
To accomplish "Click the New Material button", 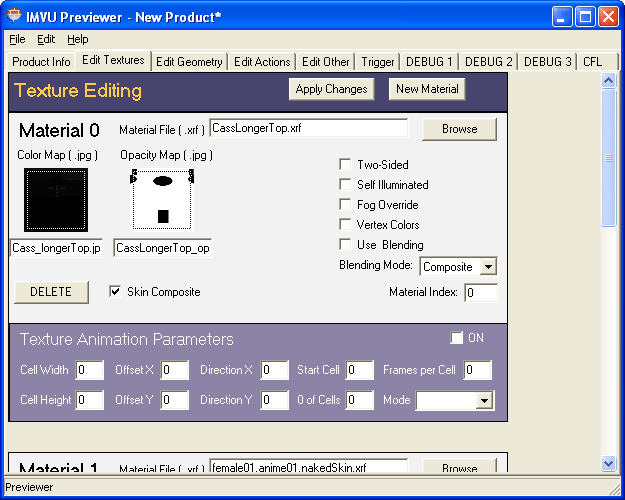I will point(427,89).
